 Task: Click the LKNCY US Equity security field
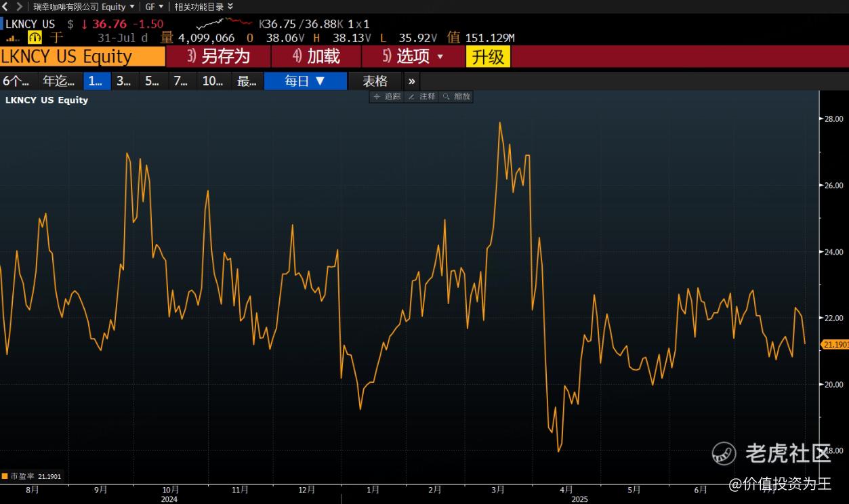[83, 56]
